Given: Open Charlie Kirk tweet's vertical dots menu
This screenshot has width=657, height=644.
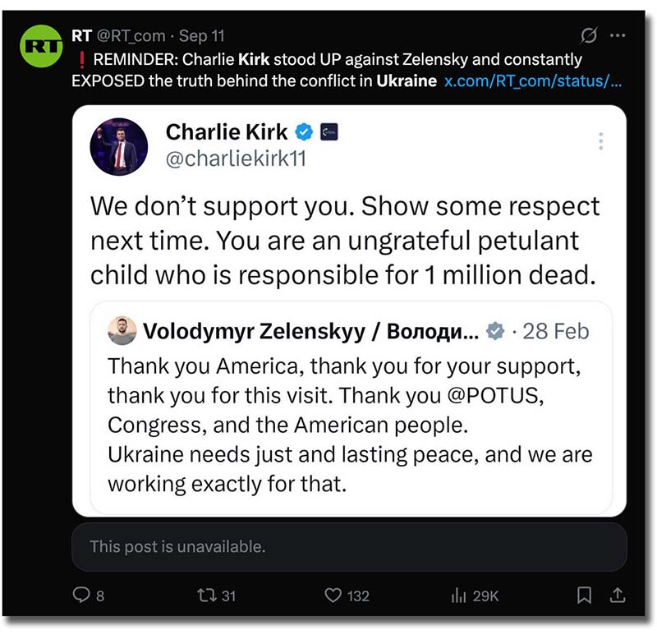Looking at the screenshot, I should (601, 141).
